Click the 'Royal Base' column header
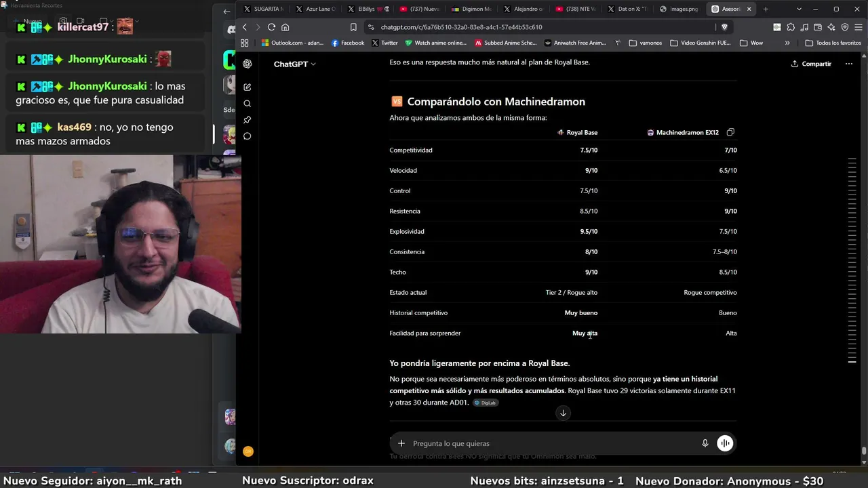 [577, 132]
